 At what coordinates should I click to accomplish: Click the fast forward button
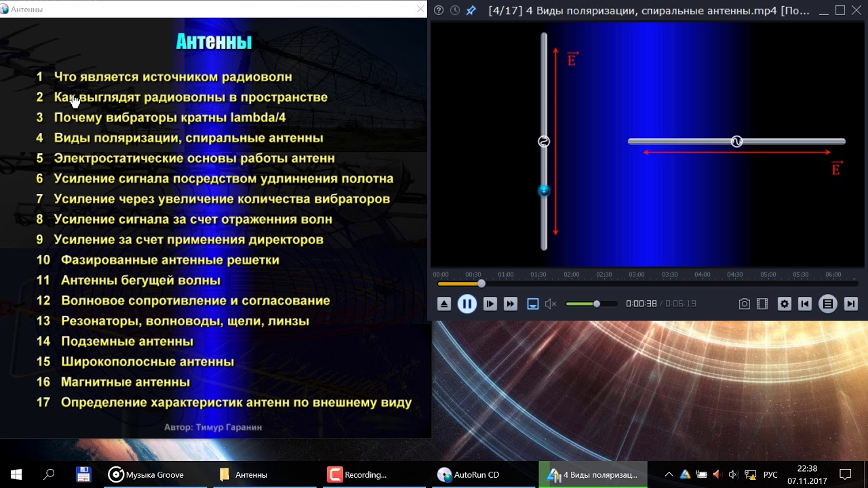(511, 304)
